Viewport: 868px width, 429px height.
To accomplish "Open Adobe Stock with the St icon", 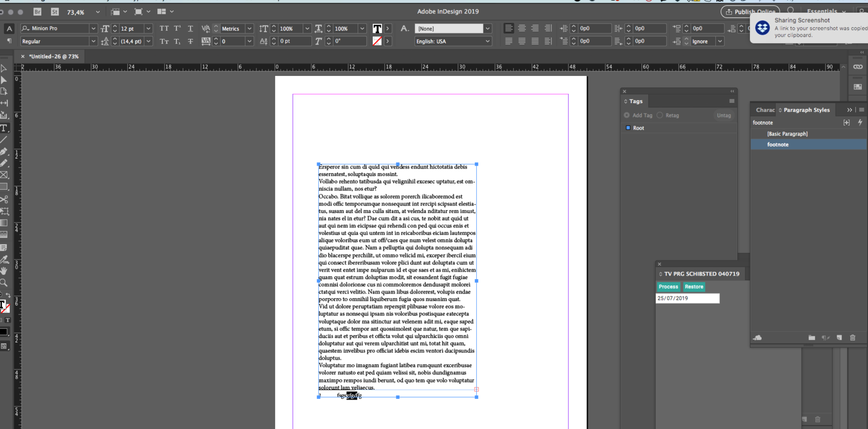I will (54, 12).
